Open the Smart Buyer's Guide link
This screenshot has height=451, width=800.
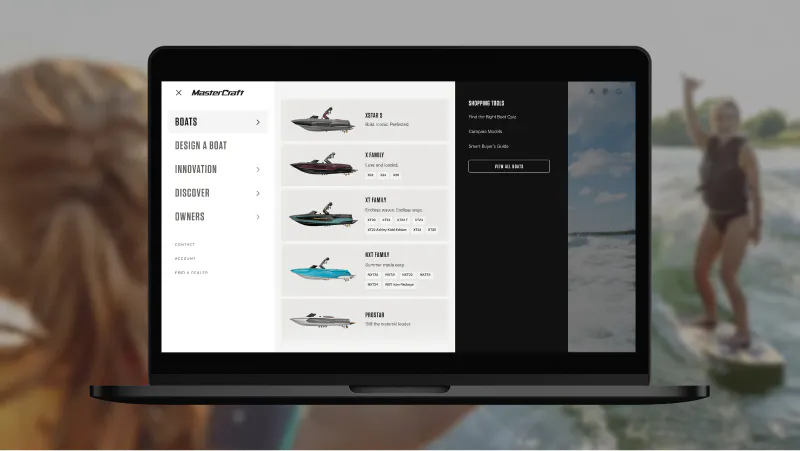(x=488, y=146)
